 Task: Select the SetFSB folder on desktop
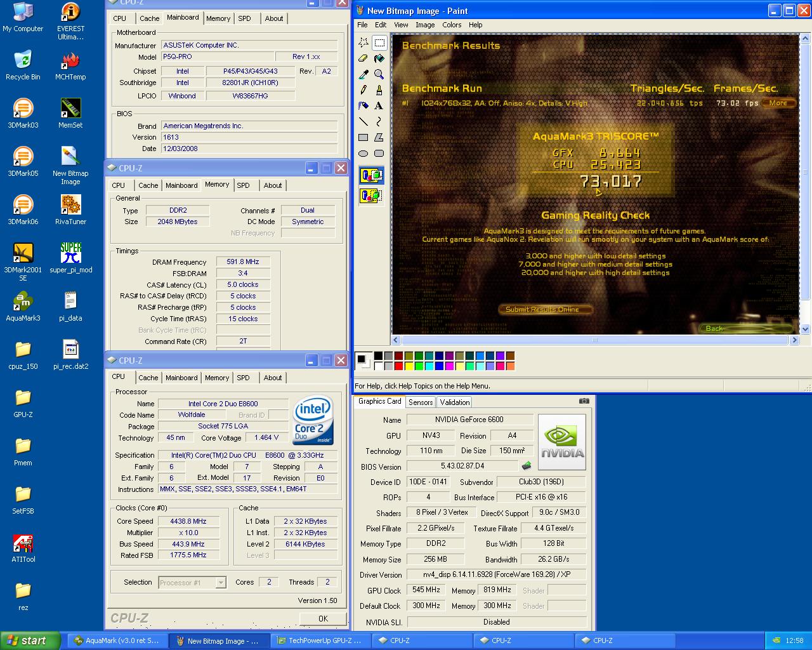(x=23, y=500)
